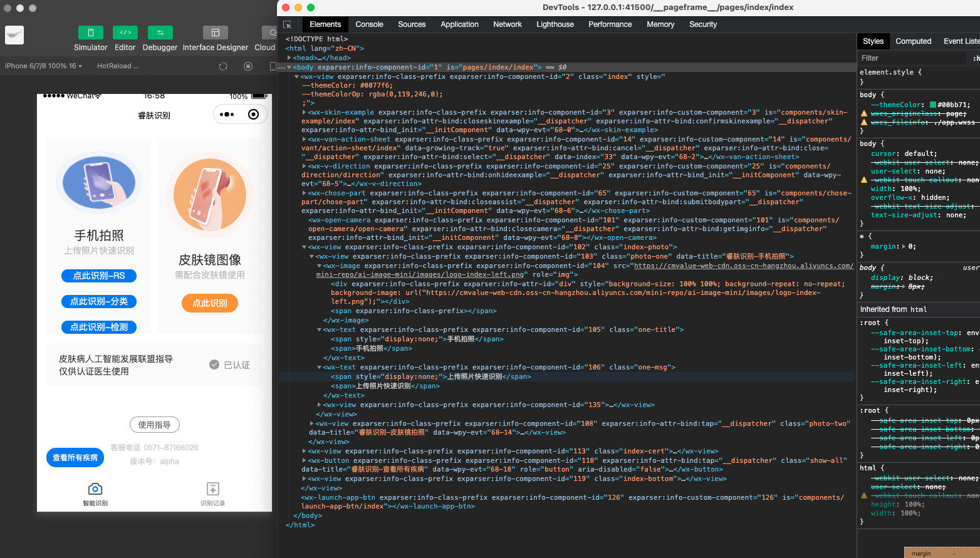980x558 pixels.
Task: Tap the 点此识别-检测 button
Action: click(99, 327)
